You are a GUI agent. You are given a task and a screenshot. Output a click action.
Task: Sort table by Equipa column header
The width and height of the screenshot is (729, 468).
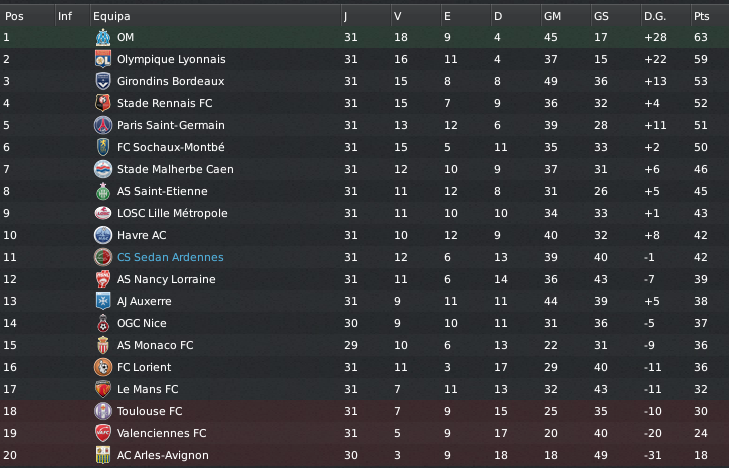(111, 16)
